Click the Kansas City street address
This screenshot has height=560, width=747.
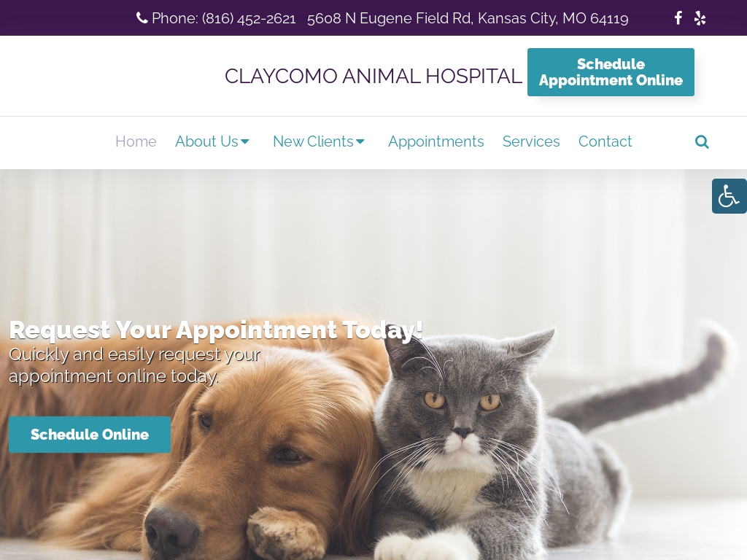coord(468,18)
